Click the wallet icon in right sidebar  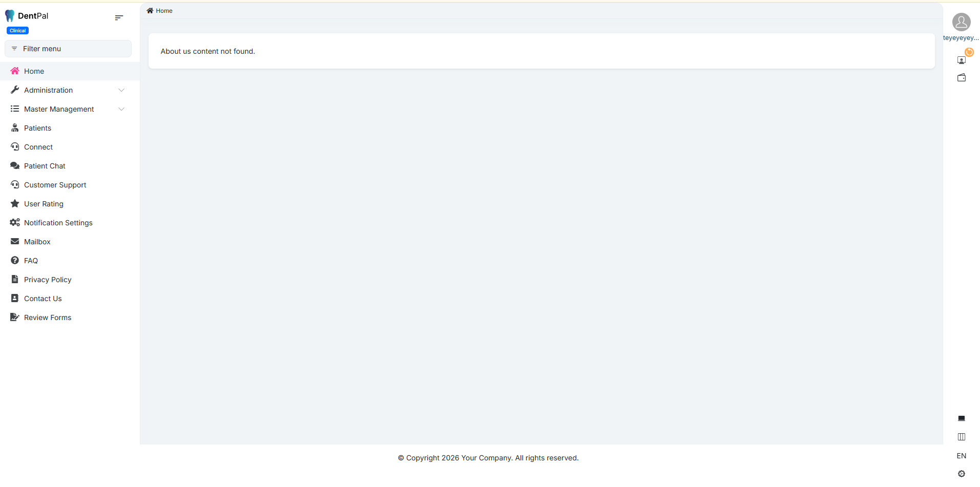[x=962, y=78]
